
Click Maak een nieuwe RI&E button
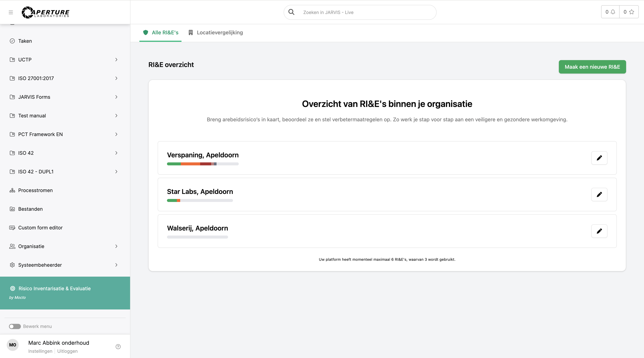[592, 67]
